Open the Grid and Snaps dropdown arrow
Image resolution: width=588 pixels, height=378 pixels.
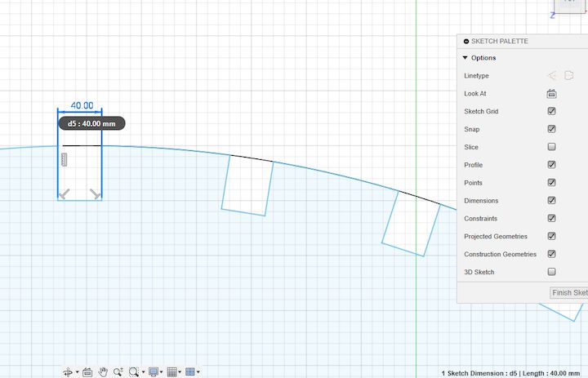[180, 372]
